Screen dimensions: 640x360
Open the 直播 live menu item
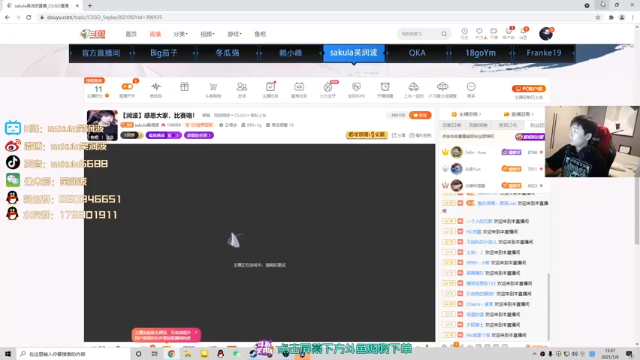click(x=155, y=34)
